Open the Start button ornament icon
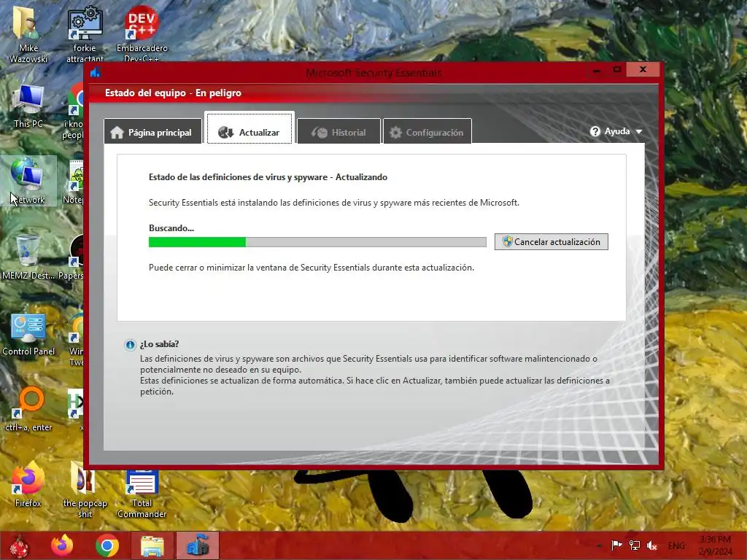 [x=20, y=545]
